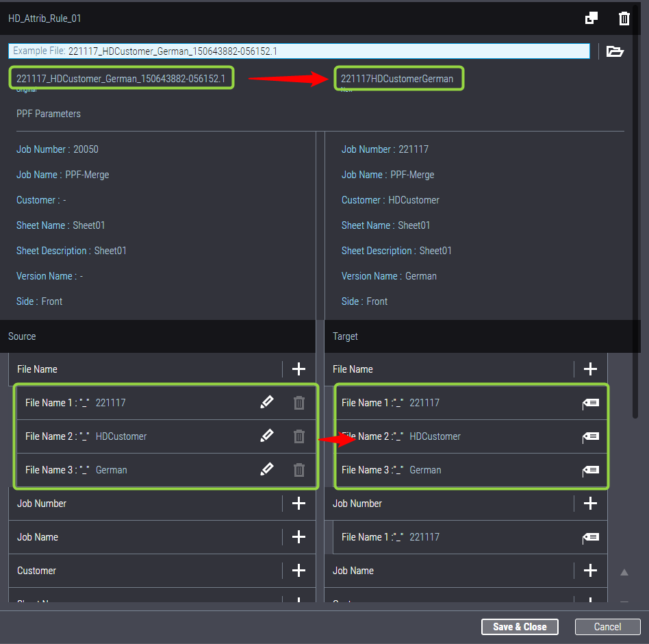Add a target Job Name entry
The height and width of the screenshot is (644, 649).
point(590,571)
